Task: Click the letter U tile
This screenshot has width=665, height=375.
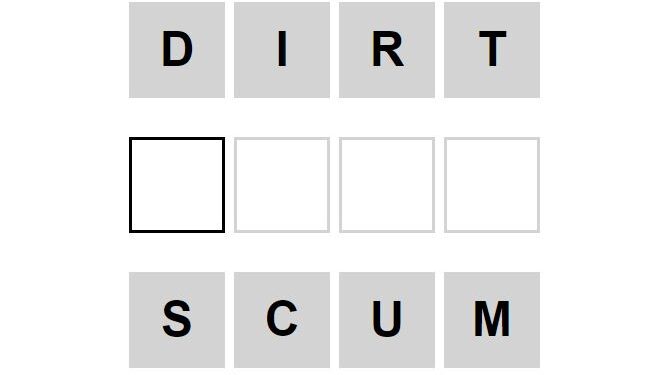Action: 387,320
